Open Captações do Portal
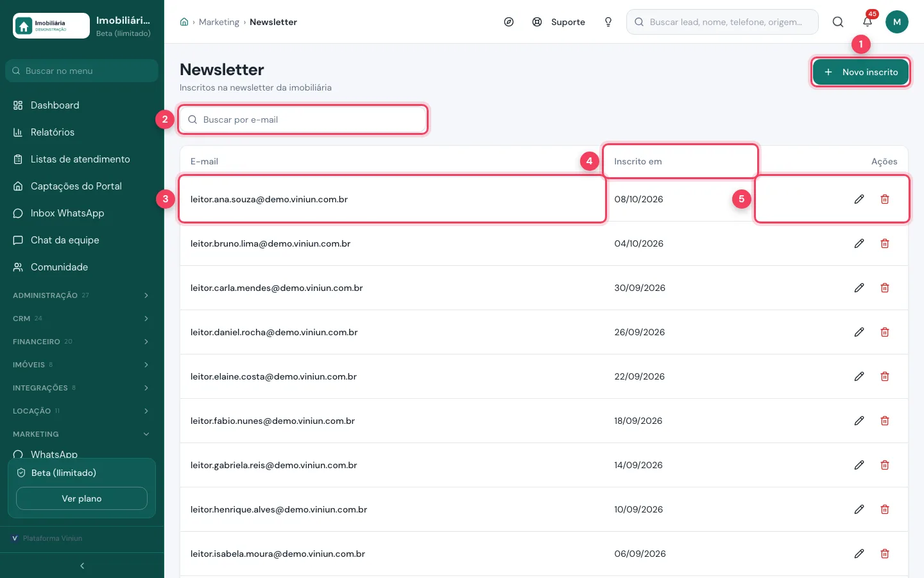The width and height of the screenshot is (924, 578). click(81, 186)
